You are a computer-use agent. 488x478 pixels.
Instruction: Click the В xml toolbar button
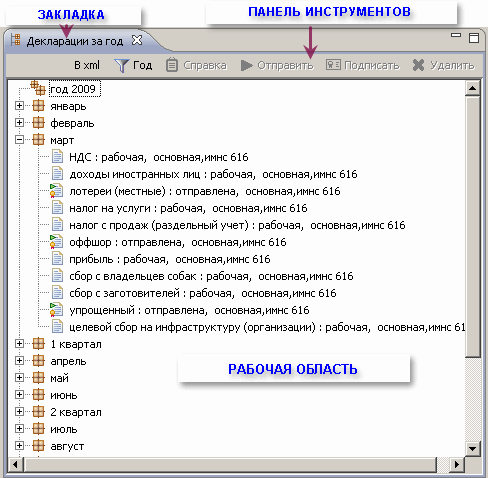[x=87, y=65]
